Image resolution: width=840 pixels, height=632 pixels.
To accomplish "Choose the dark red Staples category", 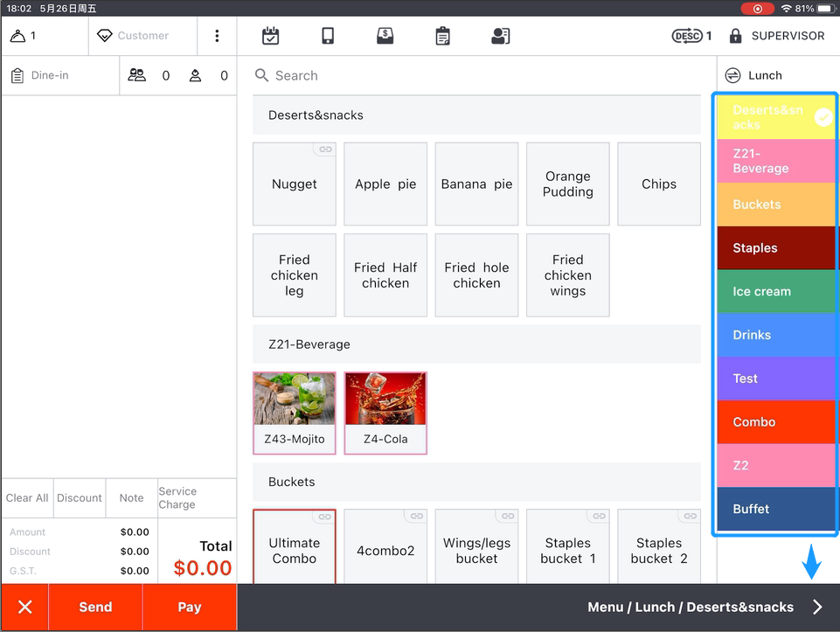I will click(775, 248).
